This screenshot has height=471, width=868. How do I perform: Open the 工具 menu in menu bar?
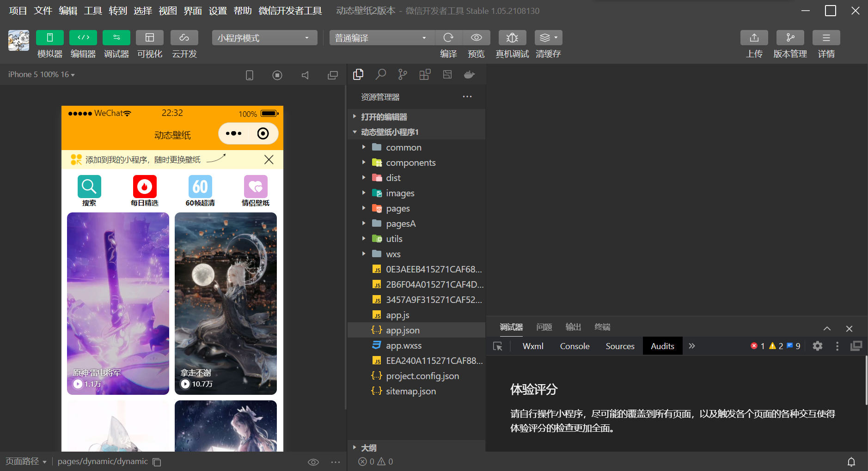point(93,11)
